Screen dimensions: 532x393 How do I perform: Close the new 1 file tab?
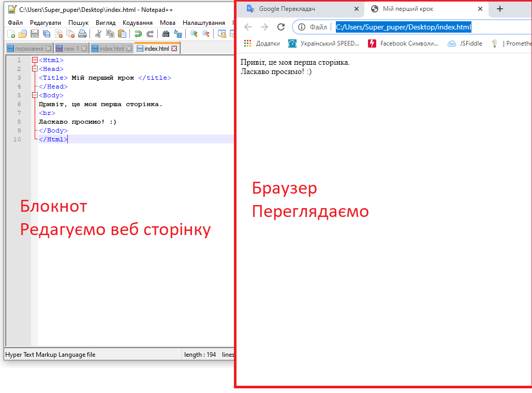point(84,49)
